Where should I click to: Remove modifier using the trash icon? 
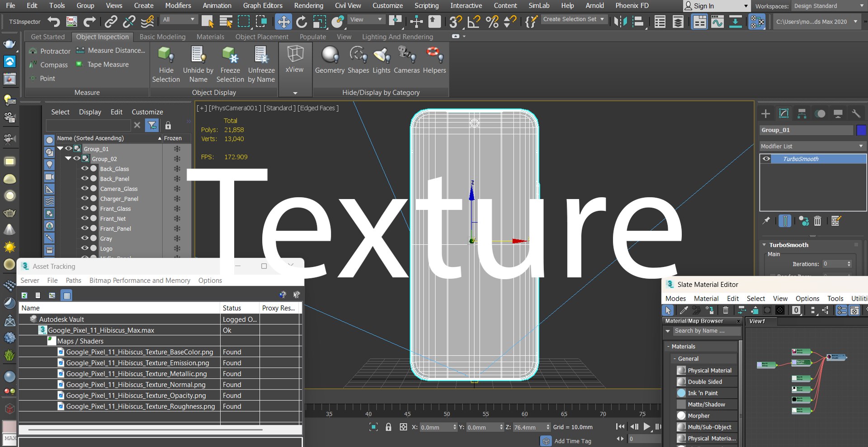click(817, 221)
